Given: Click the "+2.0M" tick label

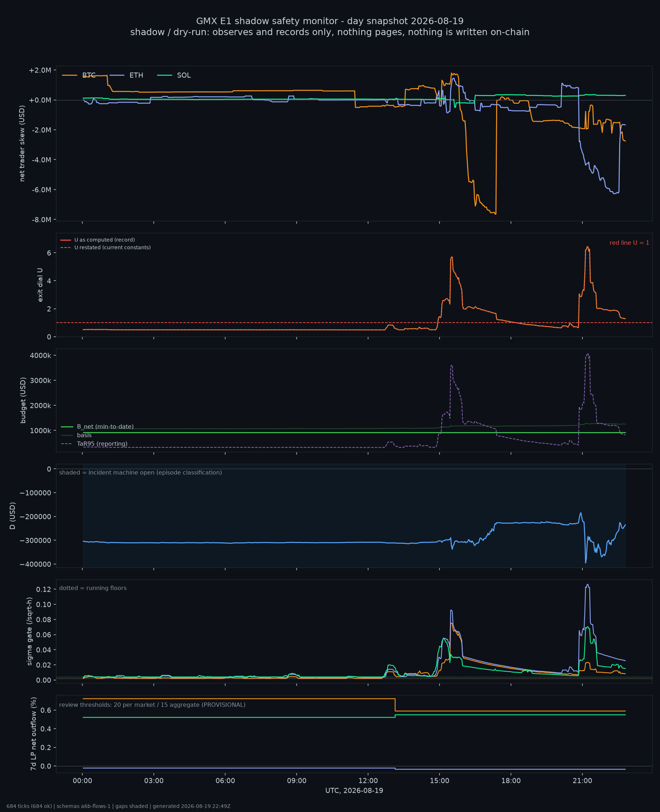Looking at the screenshot, I should pos(40,70).
